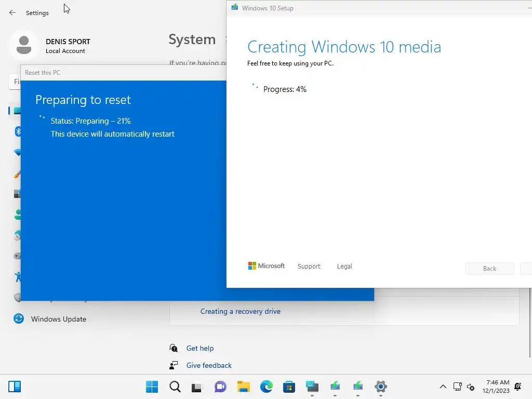Click the DENIS SPORT account name

point(68,42)
